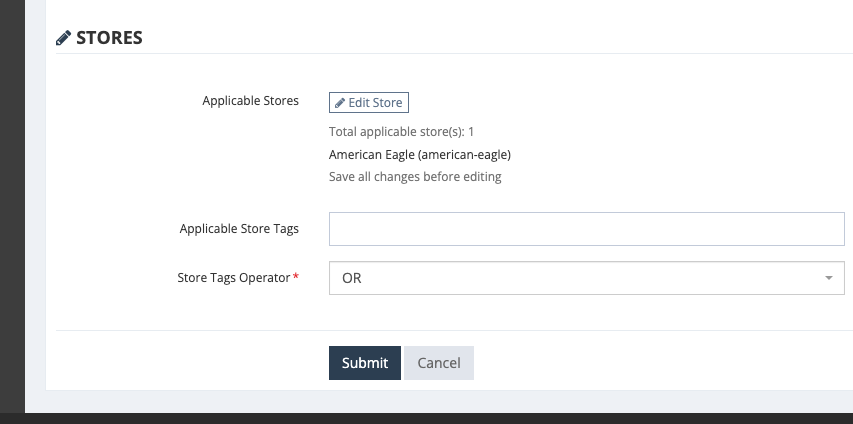The width and height of the screenshot is (853, 424).
Task: Click the Total applicable store(s) count text
Action: [401, 132]
